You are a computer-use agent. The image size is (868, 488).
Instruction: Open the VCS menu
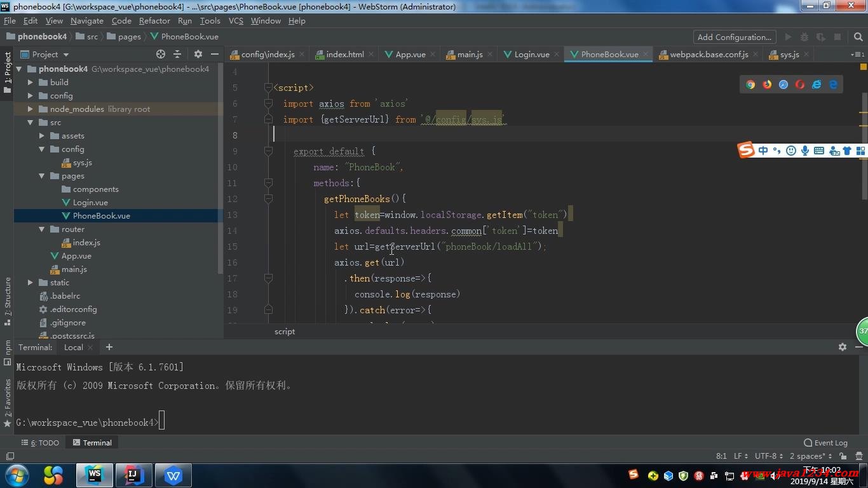[x=236, y=20]
